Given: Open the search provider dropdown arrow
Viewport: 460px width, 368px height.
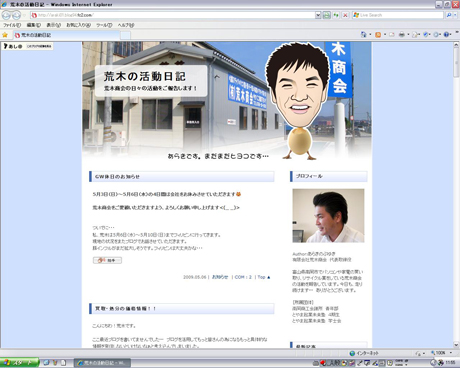Looking at the screenshot, I should point(455,15).
